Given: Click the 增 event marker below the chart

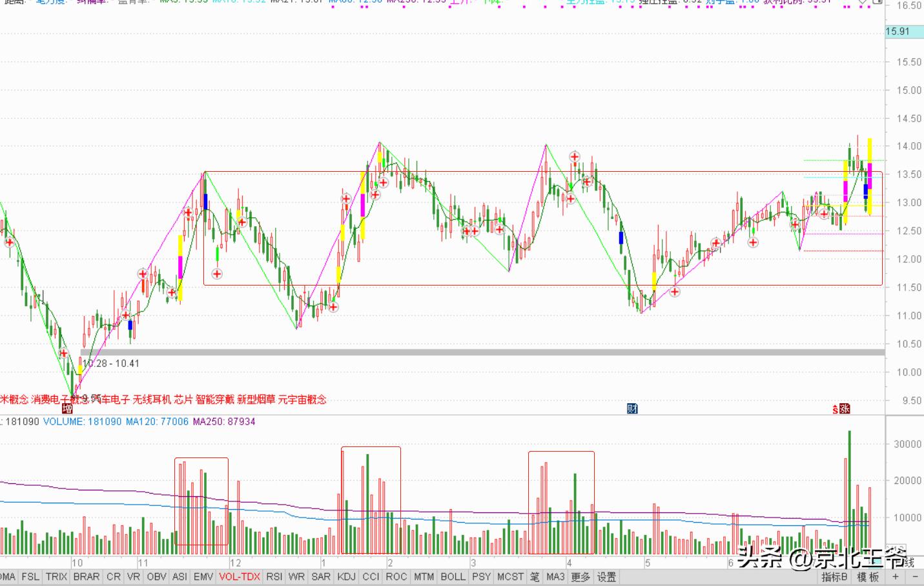Looking at the screenshot, I should pos(67,408).
